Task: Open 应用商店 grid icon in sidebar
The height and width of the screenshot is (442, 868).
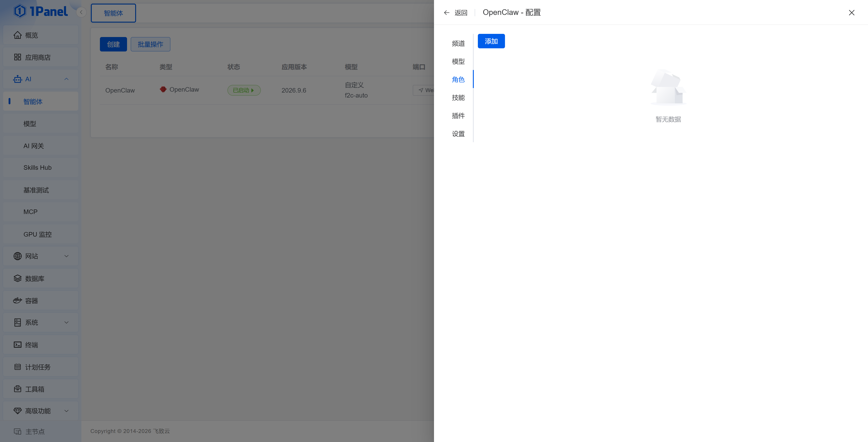Action: [x=18, y=57]
